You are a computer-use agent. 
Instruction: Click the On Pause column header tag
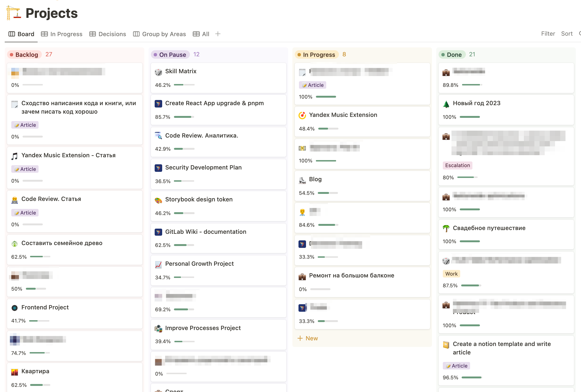point(170,55)
